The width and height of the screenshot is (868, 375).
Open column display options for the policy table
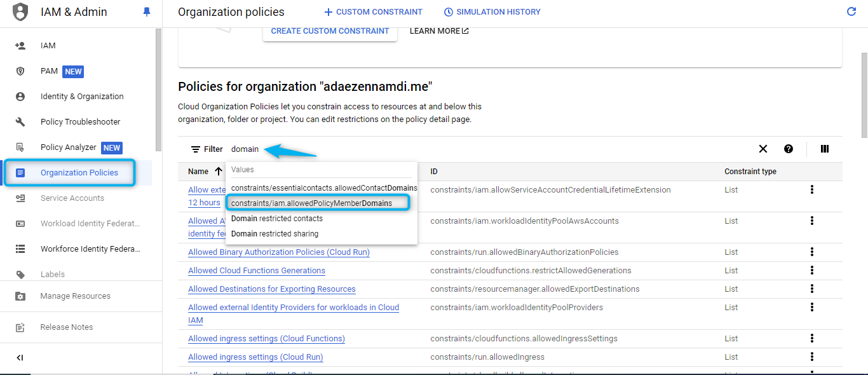tap(824, 149)
